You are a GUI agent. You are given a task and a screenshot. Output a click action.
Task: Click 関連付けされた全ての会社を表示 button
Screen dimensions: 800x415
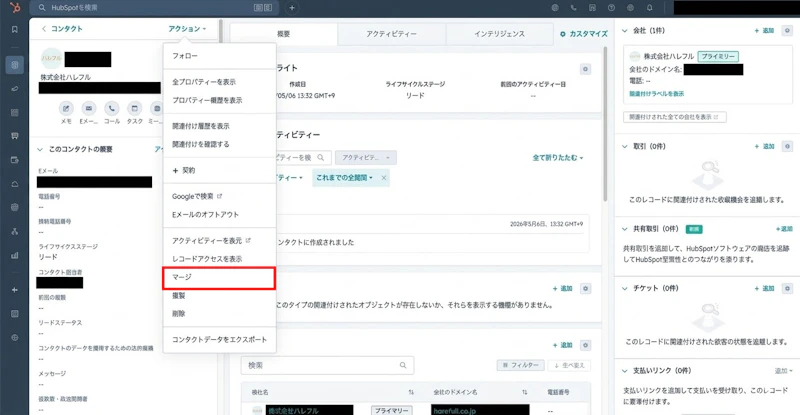[x=674, y=117]
